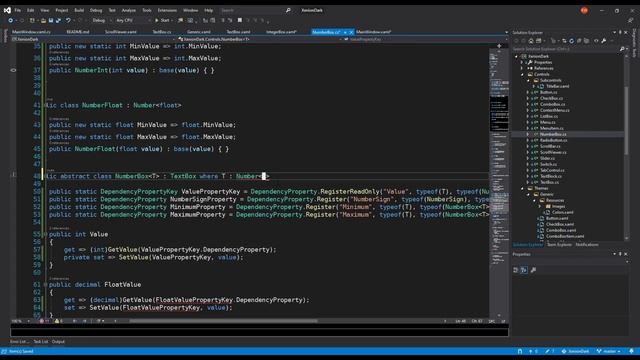The height and width of the screenshot is (360, 640).
Task: Switch to the Notifications panel tab
Action: (587, 245)
